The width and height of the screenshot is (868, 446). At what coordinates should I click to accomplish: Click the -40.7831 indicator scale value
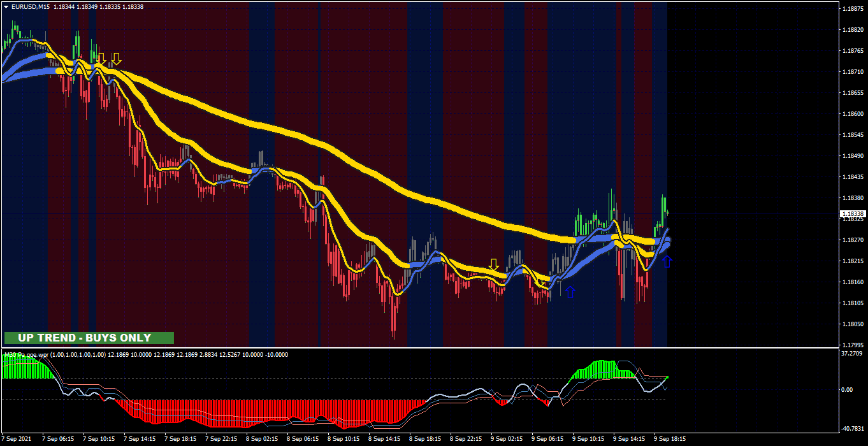(x=852, y=428)
